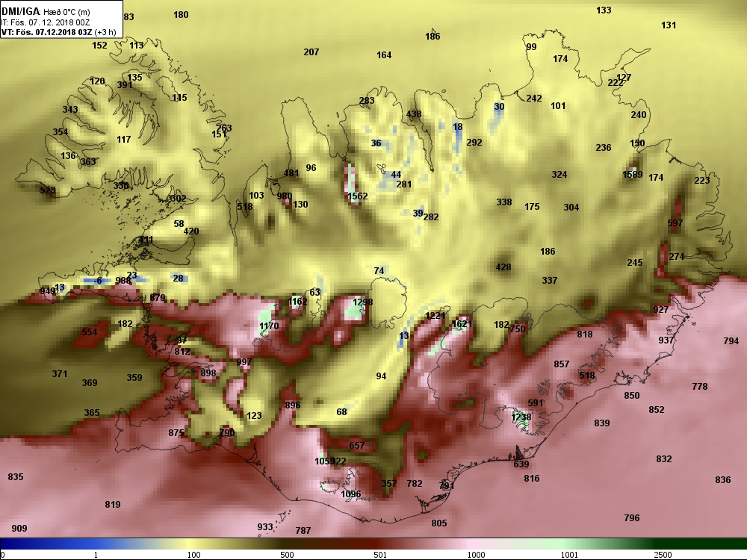Click the map value '836'
Viewport: 747px width, 560px height.
click(722, 480)
